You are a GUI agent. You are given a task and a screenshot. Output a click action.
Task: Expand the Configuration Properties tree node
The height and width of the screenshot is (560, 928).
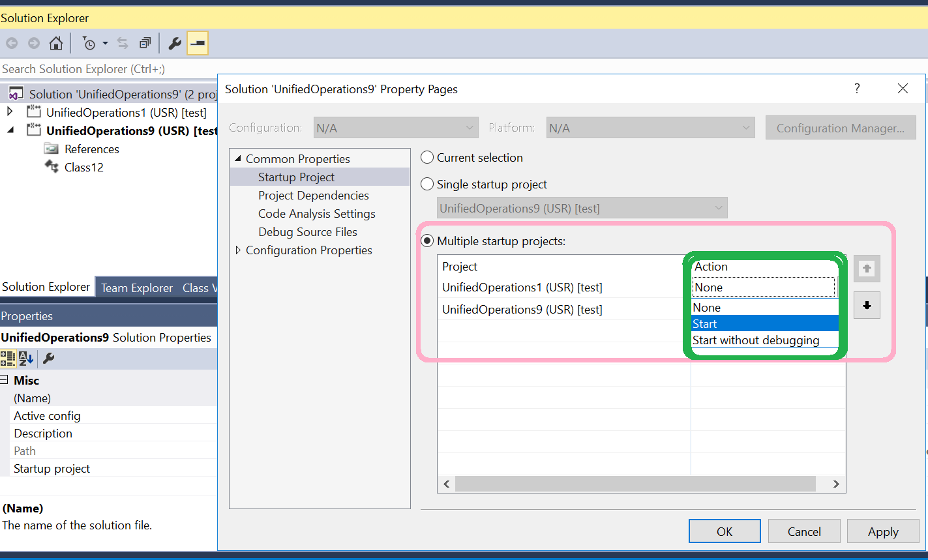tap(237, 250)
